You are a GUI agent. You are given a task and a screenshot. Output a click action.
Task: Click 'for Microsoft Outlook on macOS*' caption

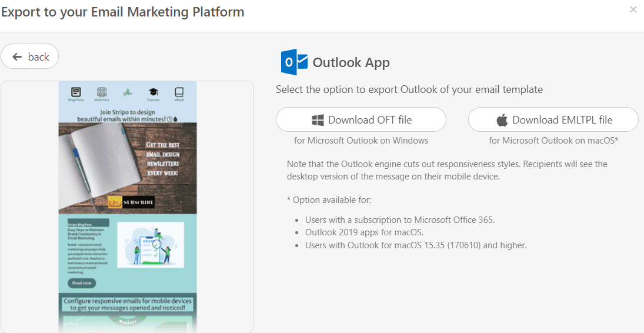pos(553,141)
